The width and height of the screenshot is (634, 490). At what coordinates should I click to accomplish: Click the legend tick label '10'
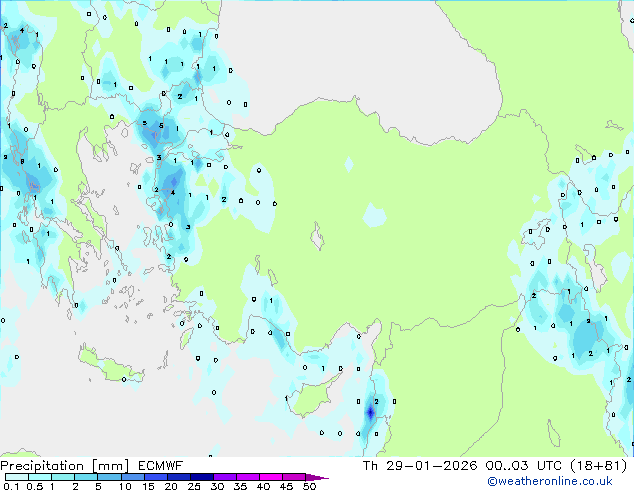point(125,486)
